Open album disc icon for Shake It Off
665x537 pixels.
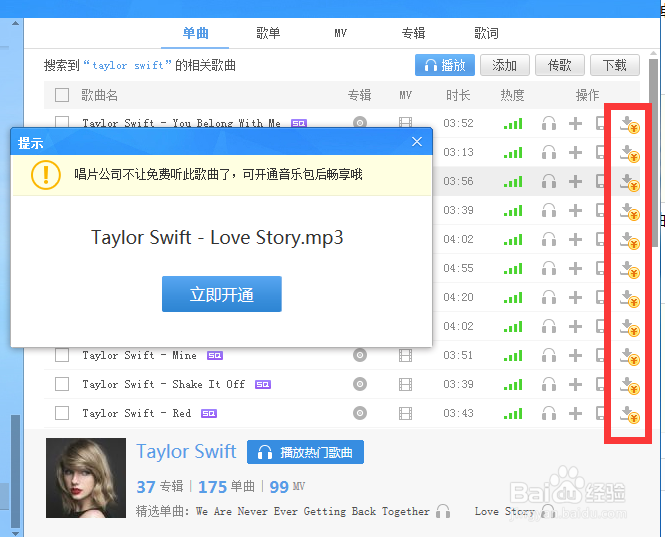point(360,384)
